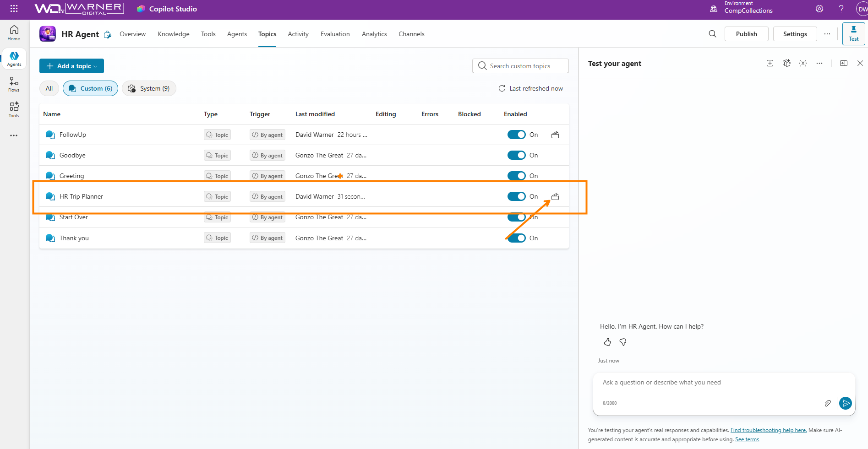Viewport: 868px width, 449px height.
Task: Switch to the Knowledge tab
Action: click(174, 34)
